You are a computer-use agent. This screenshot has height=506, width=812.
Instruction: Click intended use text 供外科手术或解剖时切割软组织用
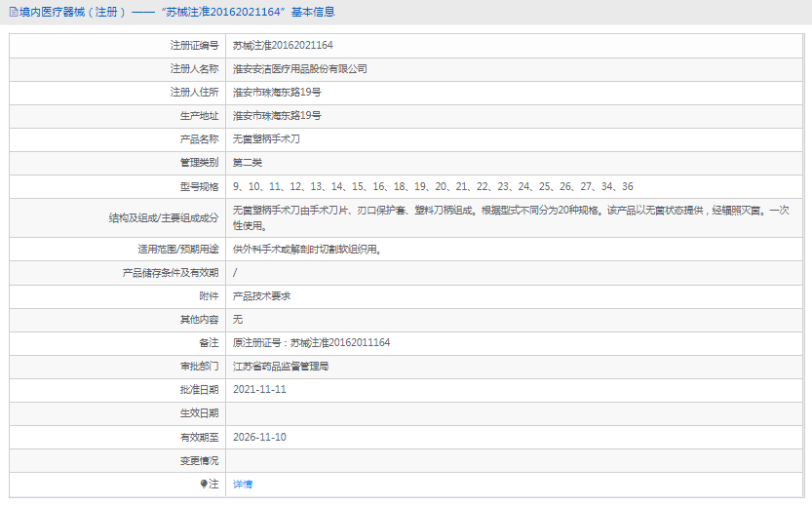coord(308,250)
